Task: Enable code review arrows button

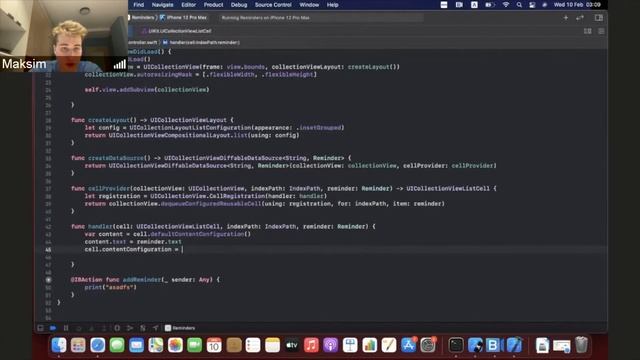Action: coord(580,18)
